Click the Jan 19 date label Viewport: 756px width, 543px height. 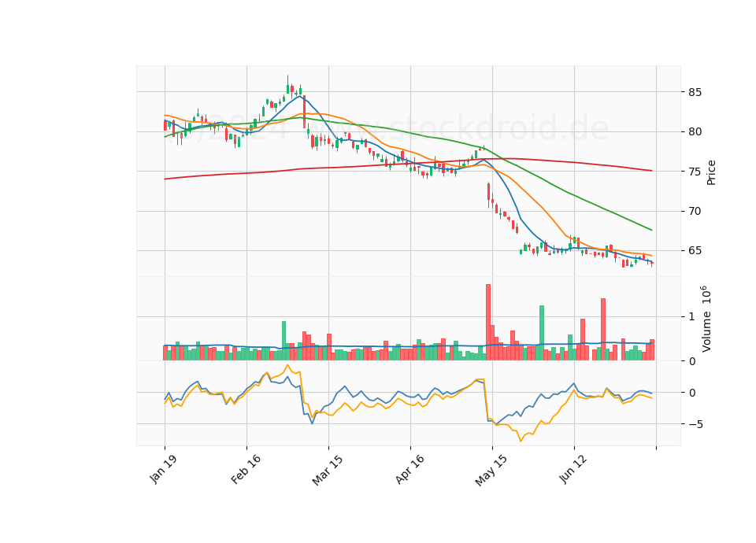tap(163, 469)
